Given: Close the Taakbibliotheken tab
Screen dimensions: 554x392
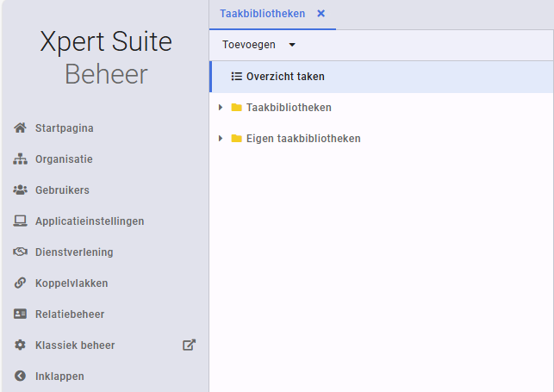Looking at the screenshot, I should coord(321,14).
